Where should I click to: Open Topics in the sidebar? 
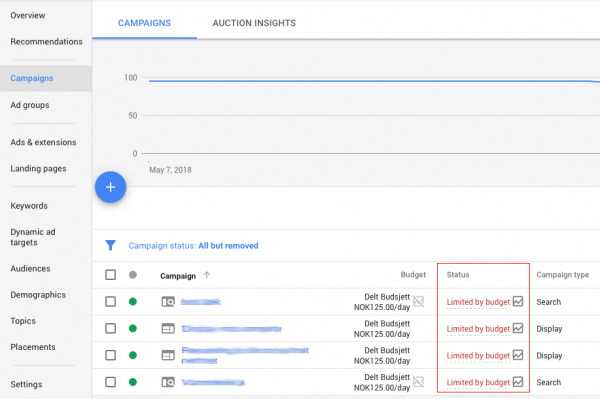[x=23, y=321]
